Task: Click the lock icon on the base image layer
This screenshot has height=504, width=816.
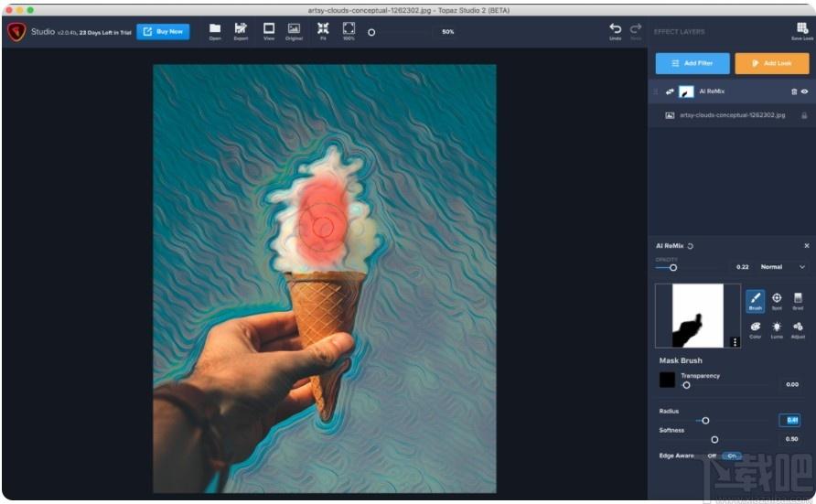Action: pos(804,115)
